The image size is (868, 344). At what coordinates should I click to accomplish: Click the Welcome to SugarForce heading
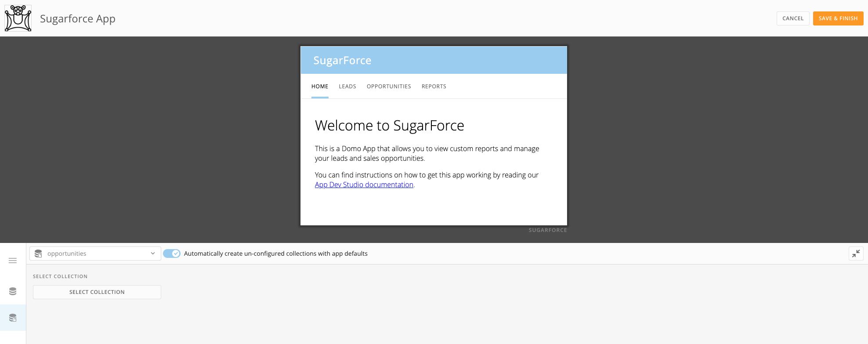(x=390, y=126)
